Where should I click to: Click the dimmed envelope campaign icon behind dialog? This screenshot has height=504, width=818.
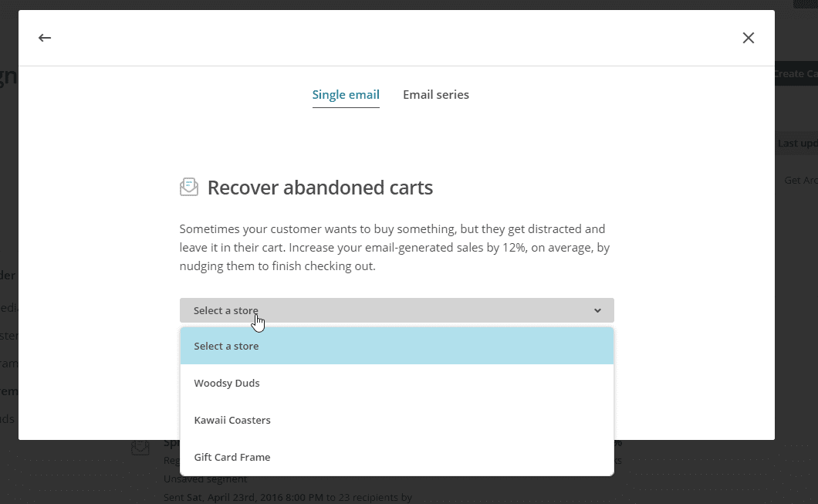tap(140, 448)
